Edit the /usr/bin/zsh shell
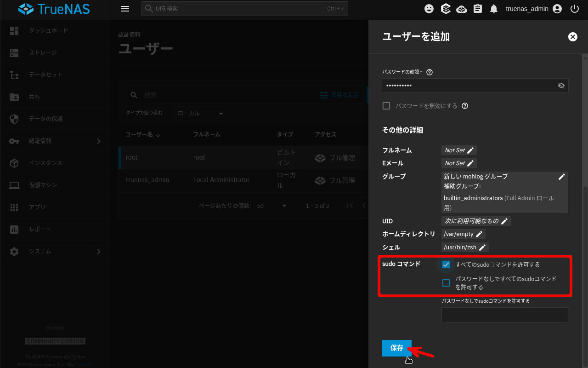 click(x=464, y=247)
